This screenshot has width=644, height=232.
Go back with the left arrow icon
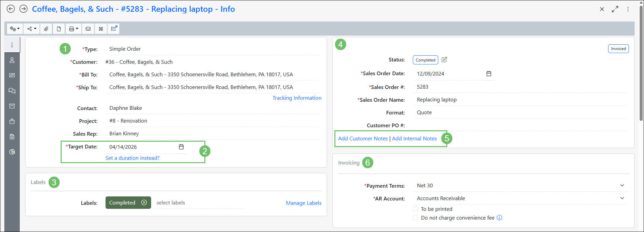tap(11, 9)
